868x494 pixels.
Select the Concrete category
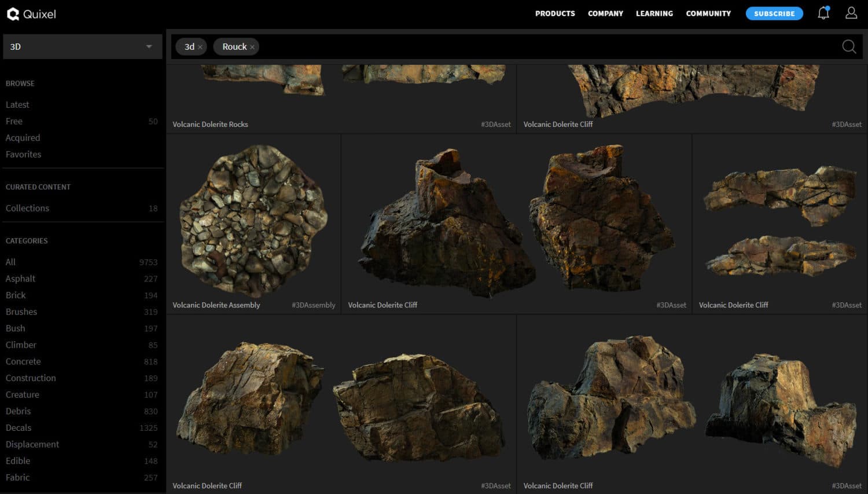tap(23, 361)
